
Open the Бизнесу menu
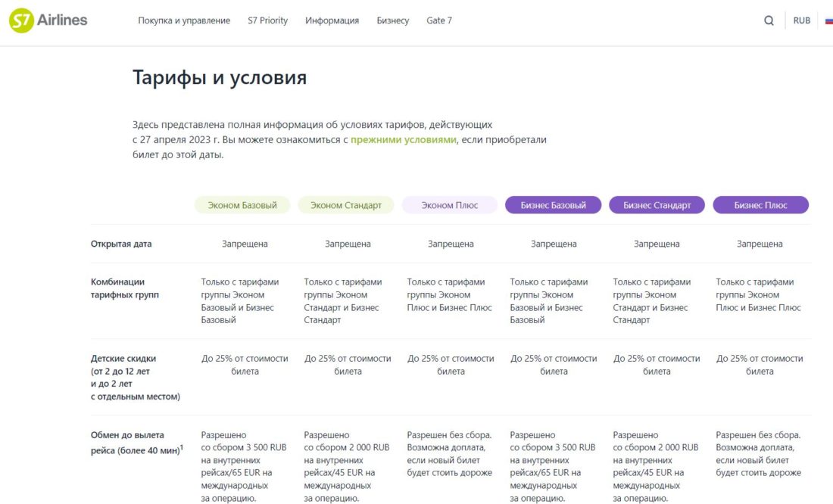point(393,20)
